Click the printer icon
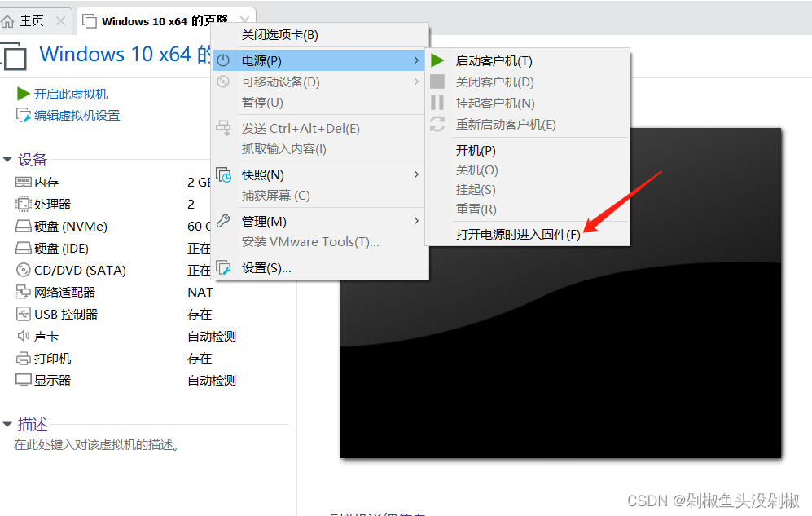This screenshot has width=812, height=516. click(x=24, y=358)
